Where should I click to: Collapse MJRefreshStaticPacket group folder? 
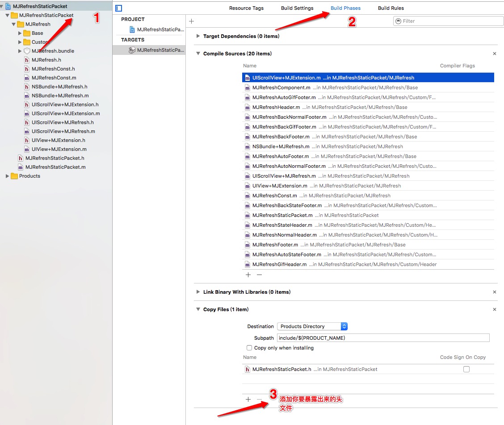(x=7, y=16)
